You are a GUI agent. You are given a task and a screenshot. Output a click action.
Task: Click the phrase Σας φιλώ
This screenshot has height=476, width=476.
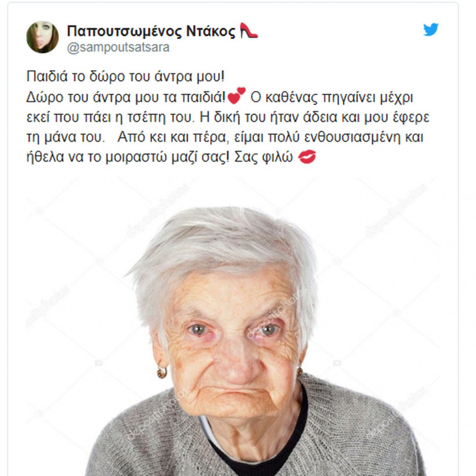point(263,157)
